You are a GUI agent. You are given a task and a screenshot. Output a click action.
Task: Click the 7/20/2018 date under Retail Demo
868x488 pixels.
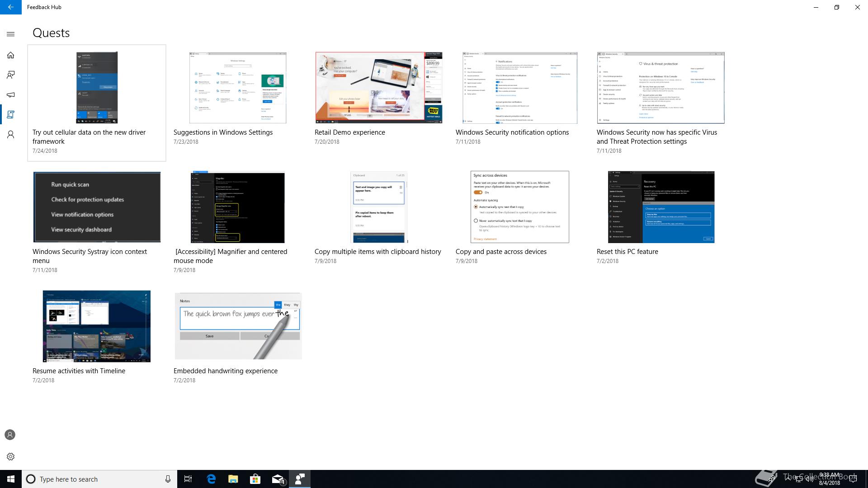tap(327, 142)
